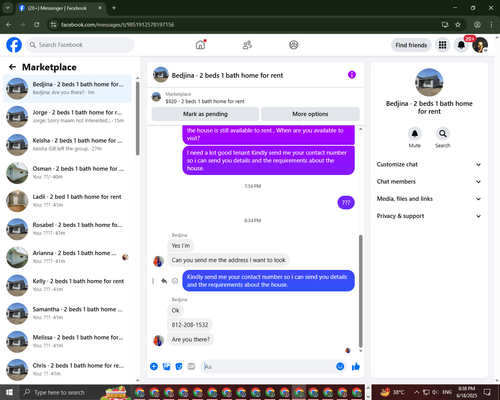Click the listing thumbnail in details panel
This screenshot has height=400, width=500.
tap(429, 82)
